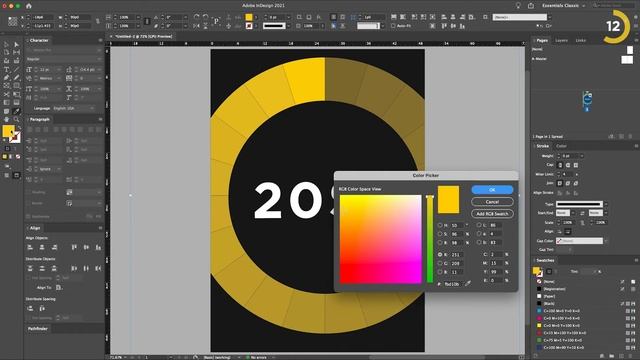Select the Gap tool in the toolbox
640x360 pixels.
click(x=16, y=52)
